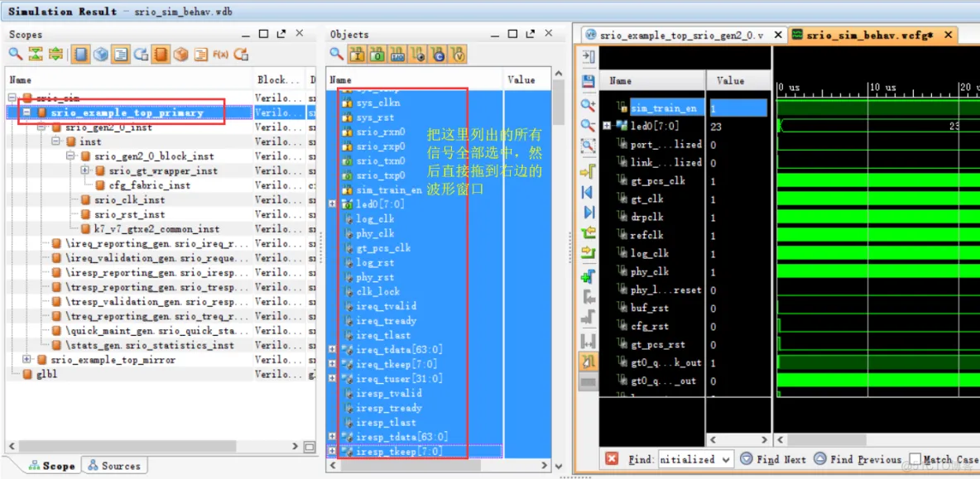The height and width of the screenshot is (479, 980).
Task: Go to next transition
Action: (588, 251)
